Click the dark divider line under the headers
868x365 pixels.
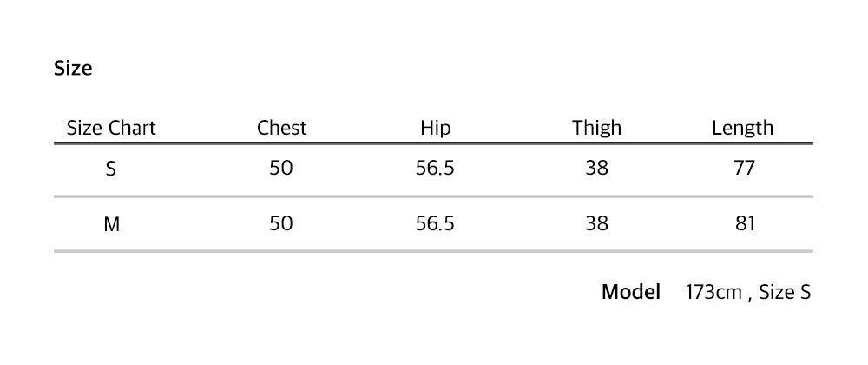[433, 143]
